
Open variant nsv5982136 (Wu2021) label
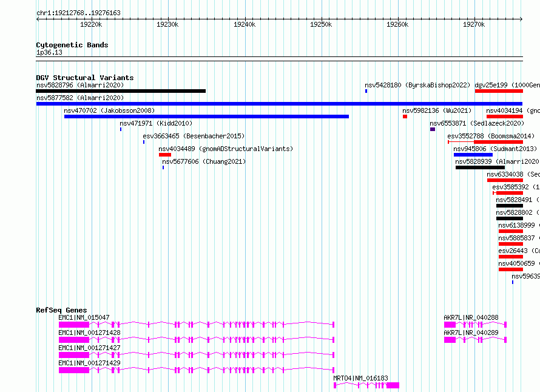pos(437,110)
